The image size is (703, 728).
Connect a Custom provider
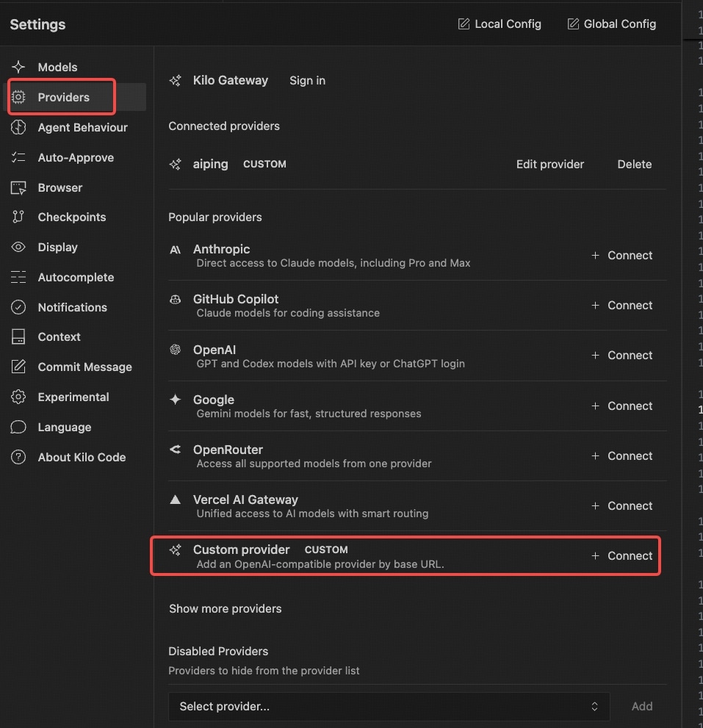pos(621,556)
